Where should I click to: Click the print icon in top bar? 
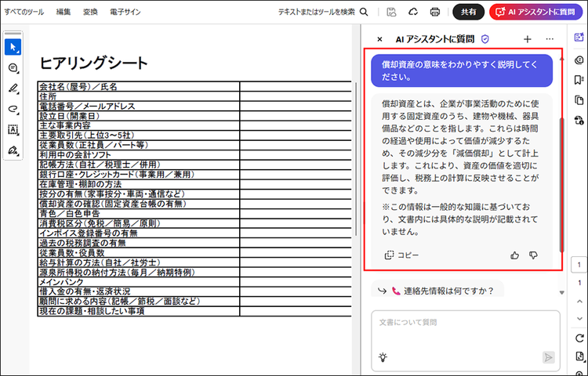pos(434,12)
